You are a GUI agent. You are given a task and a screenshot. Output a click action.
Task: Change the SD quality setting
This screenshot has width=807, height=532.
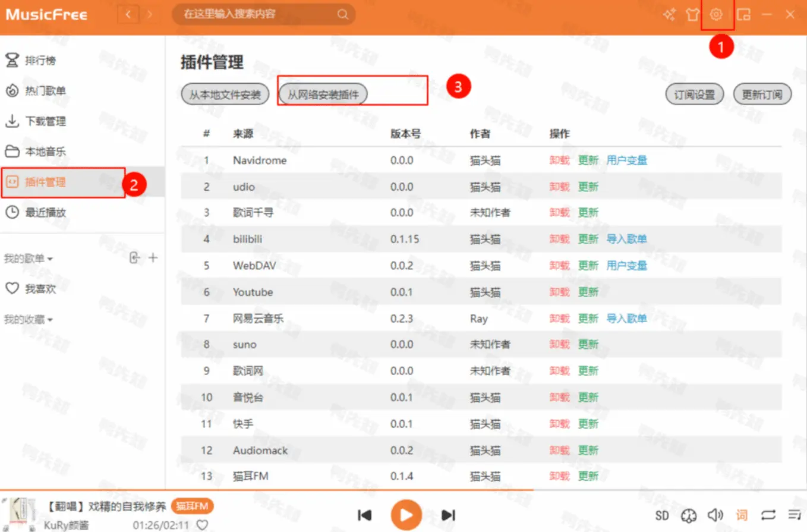(662, 515)
